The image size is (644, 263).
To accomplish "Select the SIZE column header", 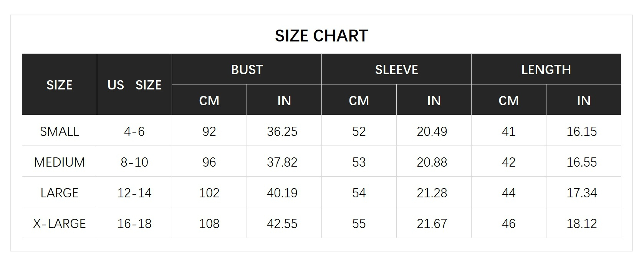I will pyautogui.click(x=60, y=85).
